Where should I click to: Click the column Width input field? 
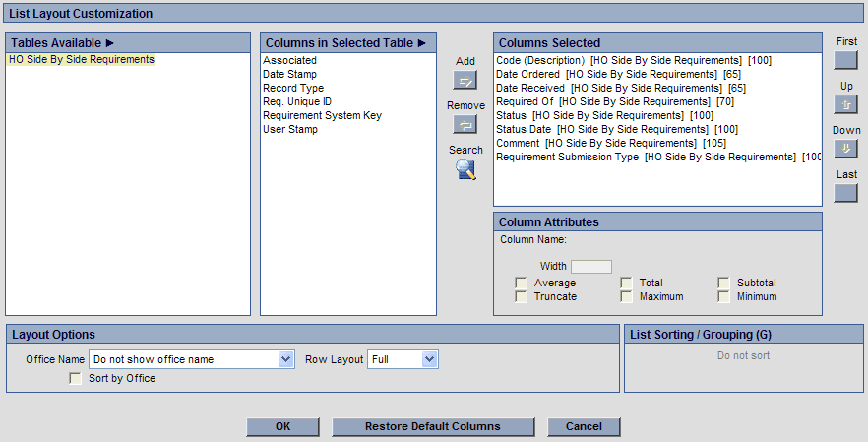click(591, 267)
